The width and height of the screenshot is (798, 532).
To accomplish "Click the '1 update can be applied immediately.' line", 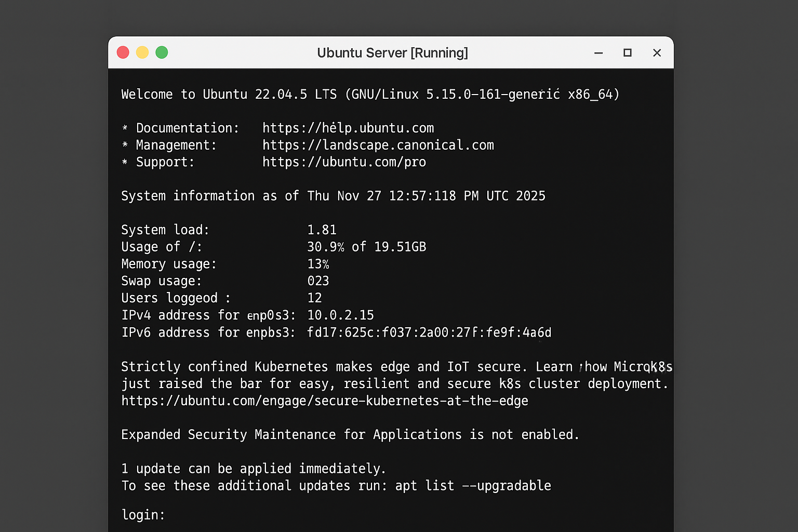I will pos(254,469).
